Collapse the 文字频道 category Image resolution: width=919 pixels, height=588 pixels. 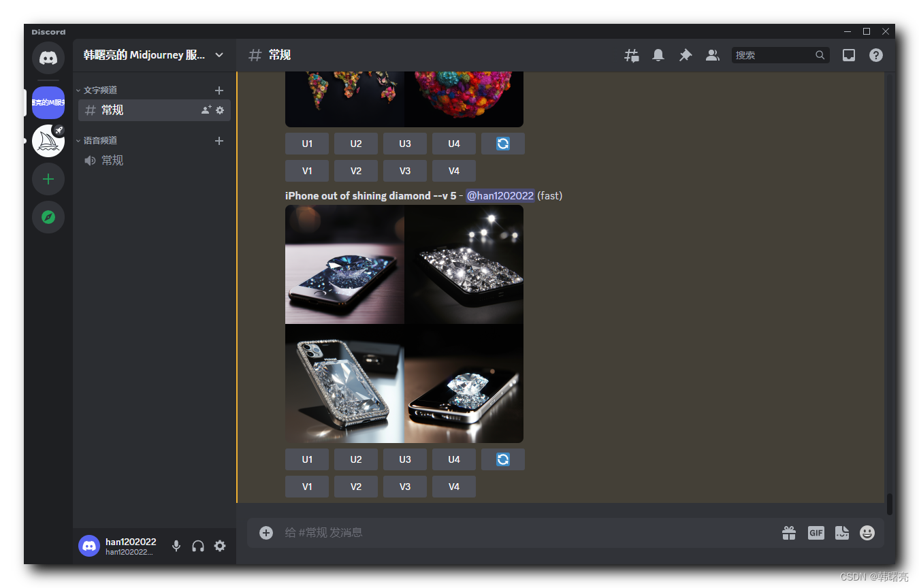[x=97, y=90]
